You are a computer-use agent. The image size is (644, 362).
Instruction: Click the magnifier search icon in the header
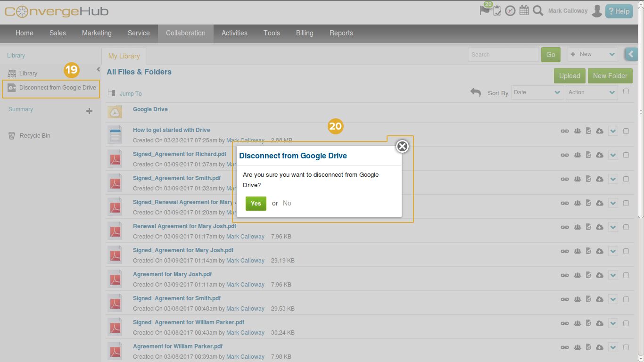pyautogui.click(x=538, y=10)
